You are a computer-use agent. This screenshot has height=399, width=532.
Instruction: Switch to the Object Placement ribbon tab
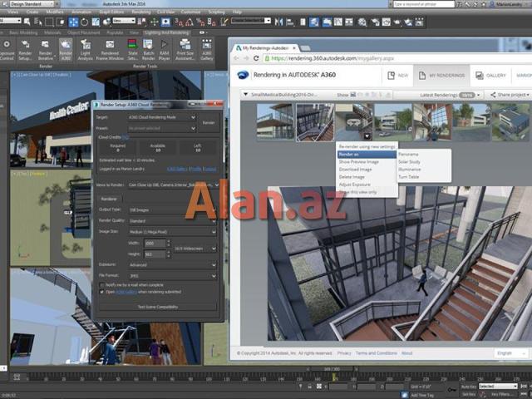[83, 33]
